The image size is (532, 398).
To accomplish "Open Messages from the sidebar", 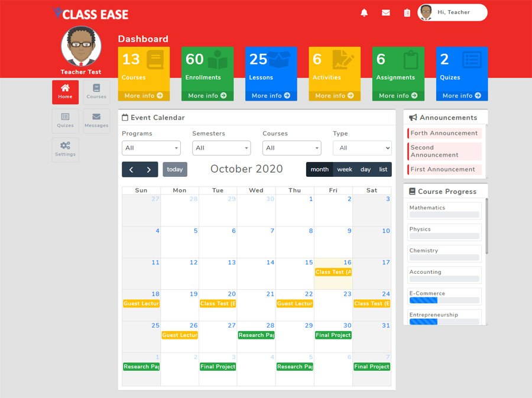I will (x=96, y=121).
